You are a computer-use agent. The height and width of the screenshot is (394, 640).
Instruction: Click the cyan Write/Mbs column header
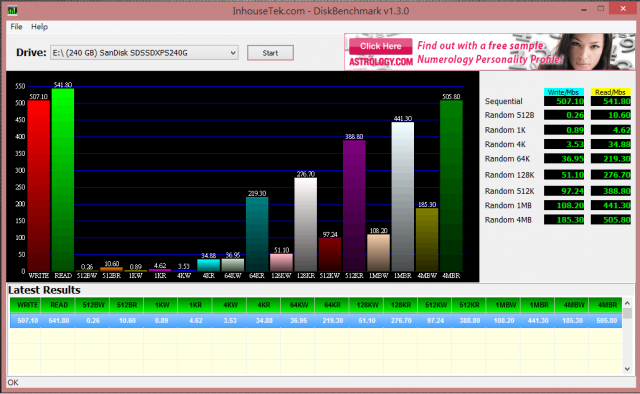point(564,92)
